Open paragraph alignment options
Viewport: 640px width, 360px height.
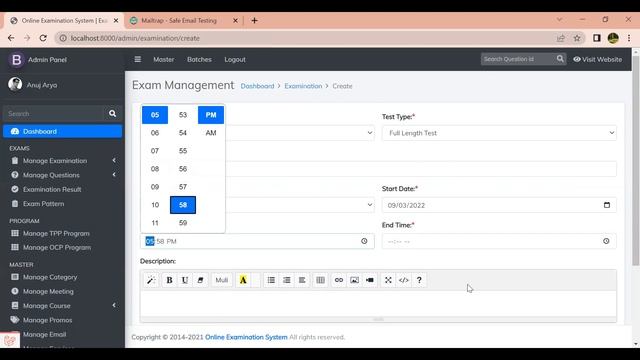click(x=302, y=280)
